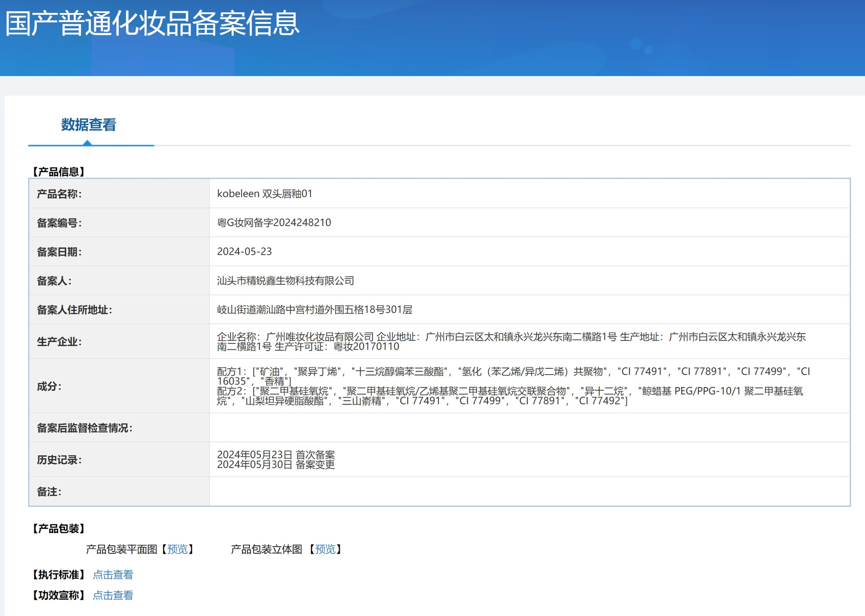Click filing number 粤G妆网备字2024248210
The width and height of the screenshot is (865, 616).
coord(274,222)
